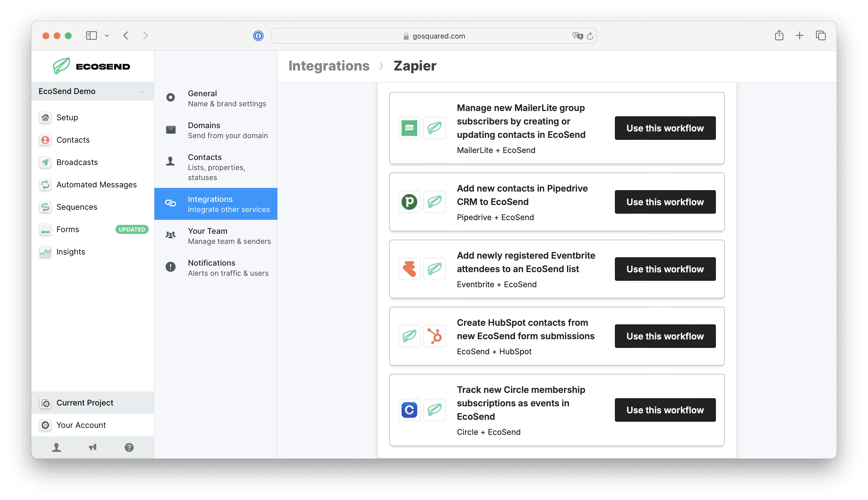
Task: Click the MailerLite app icon
Action: 409,128
